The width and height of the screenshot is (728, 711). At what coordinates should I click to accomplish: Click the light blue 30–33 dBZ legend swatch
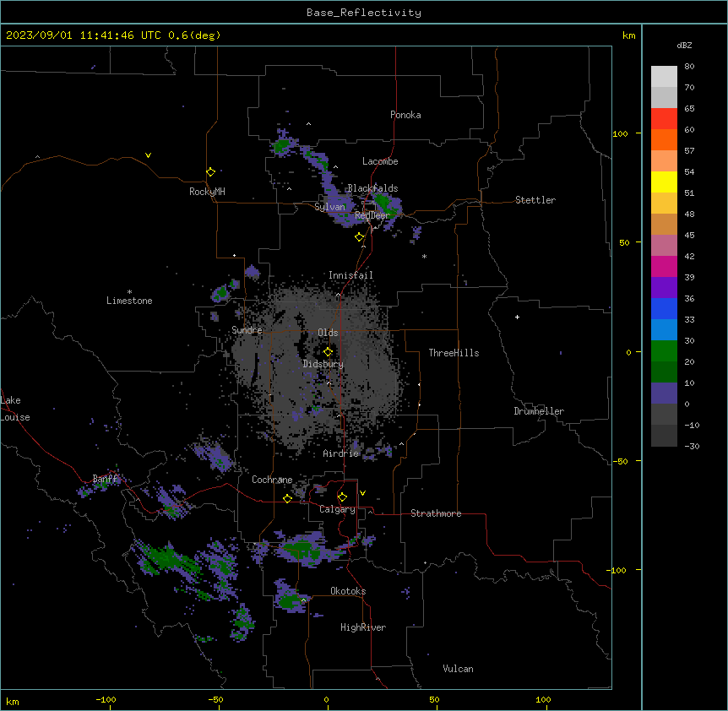[664, 330]
